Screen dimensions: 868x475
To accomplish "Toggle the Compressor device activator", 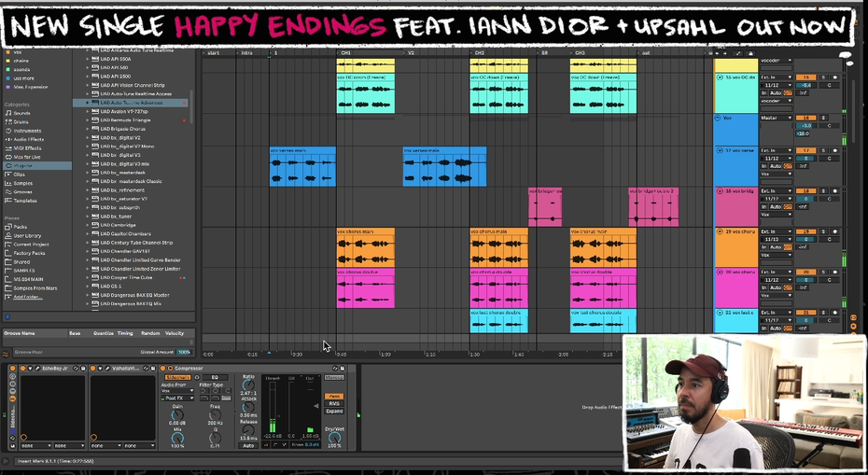I will 162,369.
